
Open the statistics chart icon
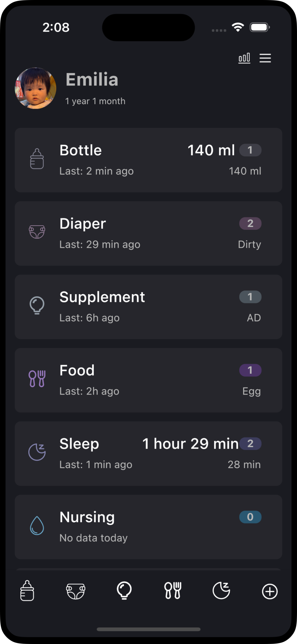244,58
